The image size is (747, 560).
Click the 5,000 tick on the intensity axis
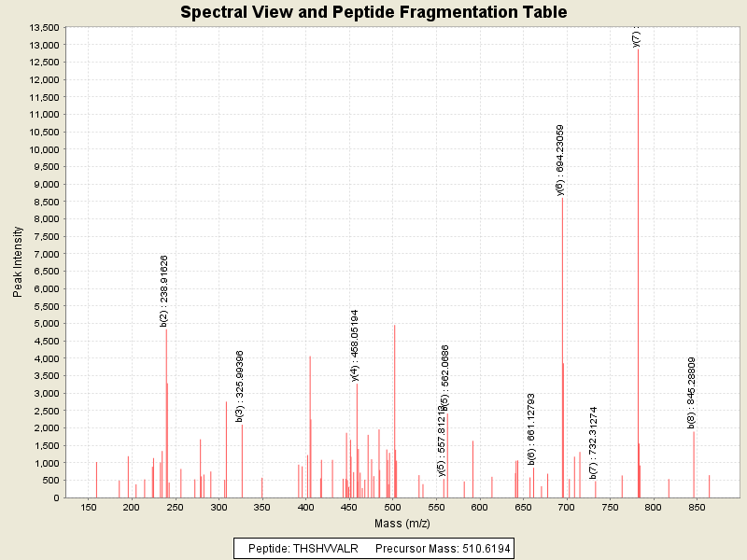pos(48,324)
